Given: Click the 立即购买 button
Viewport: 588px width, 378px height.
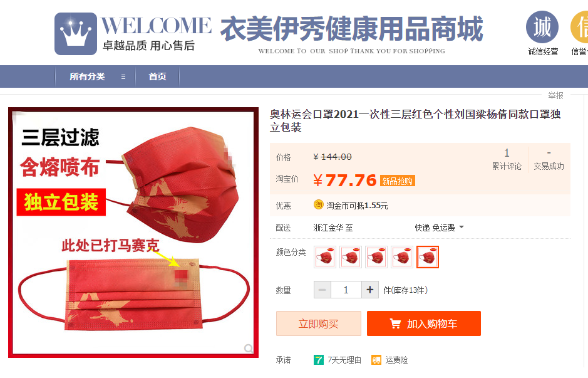Looking at the screenshot, I should (x=318, y=323).
